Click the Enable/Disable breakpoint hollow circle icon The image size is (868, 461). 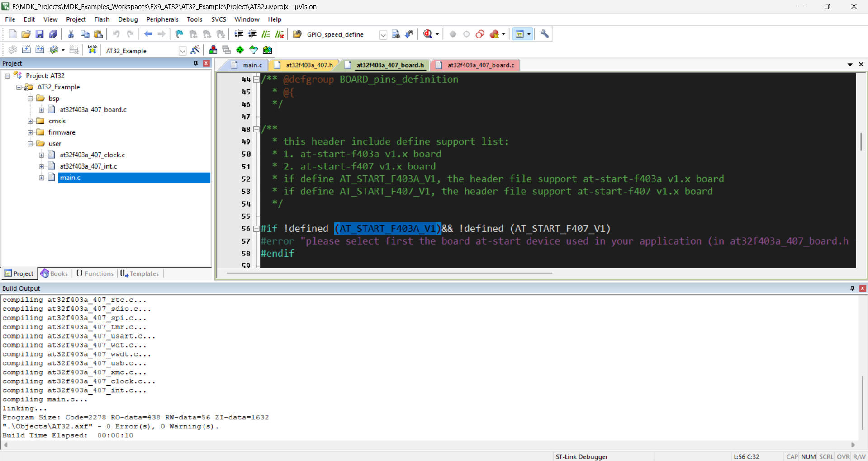coord(466,34)
